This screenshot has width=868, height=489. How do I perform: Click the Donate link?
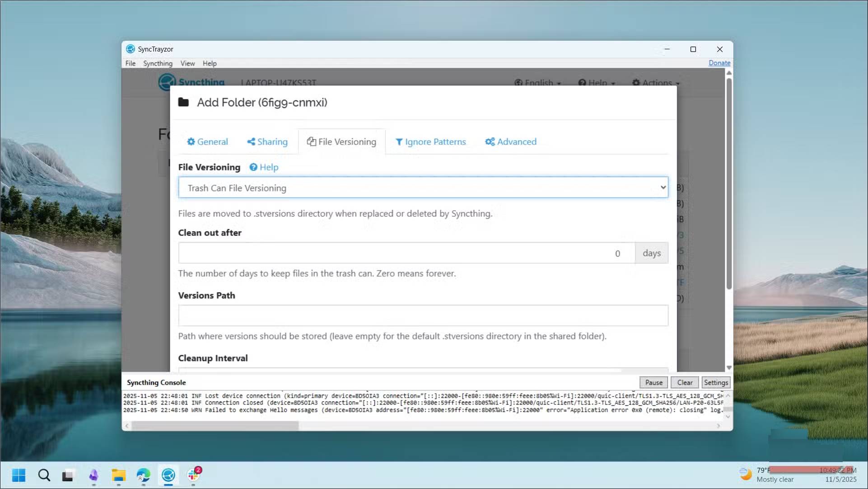pyautogui.click(x=719, y=63)
